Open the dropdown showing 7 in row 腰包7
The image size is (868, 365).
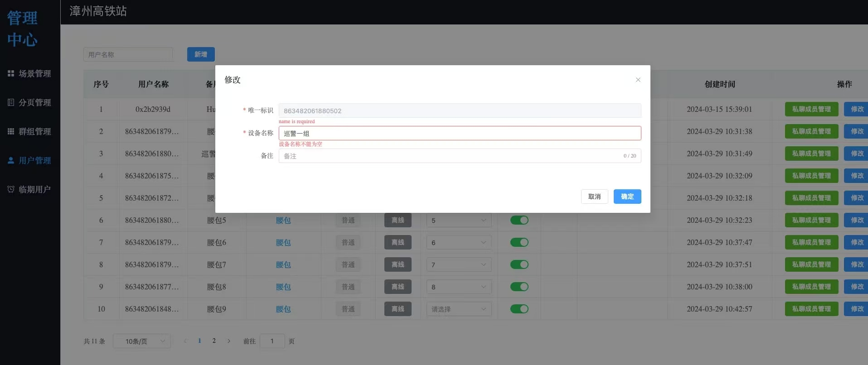click(x=459, y=265)
